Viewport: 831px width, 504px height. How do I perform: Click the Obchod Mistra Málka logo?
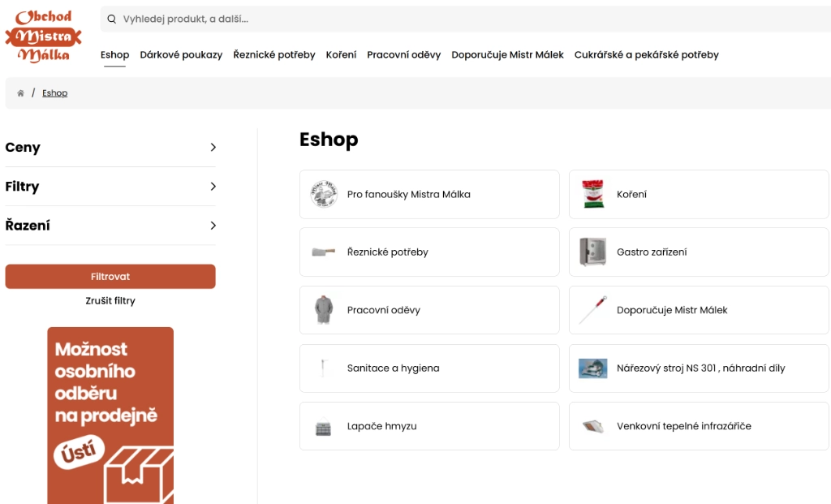(x=44, y=36)
